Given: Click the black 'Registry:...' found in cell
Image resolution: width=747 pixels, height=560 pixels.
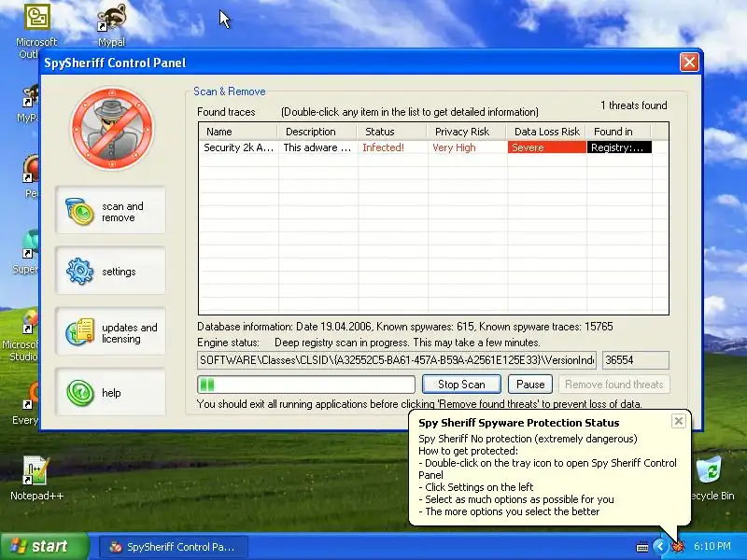Looking at the screenshot, I should (x=619, y=147).
